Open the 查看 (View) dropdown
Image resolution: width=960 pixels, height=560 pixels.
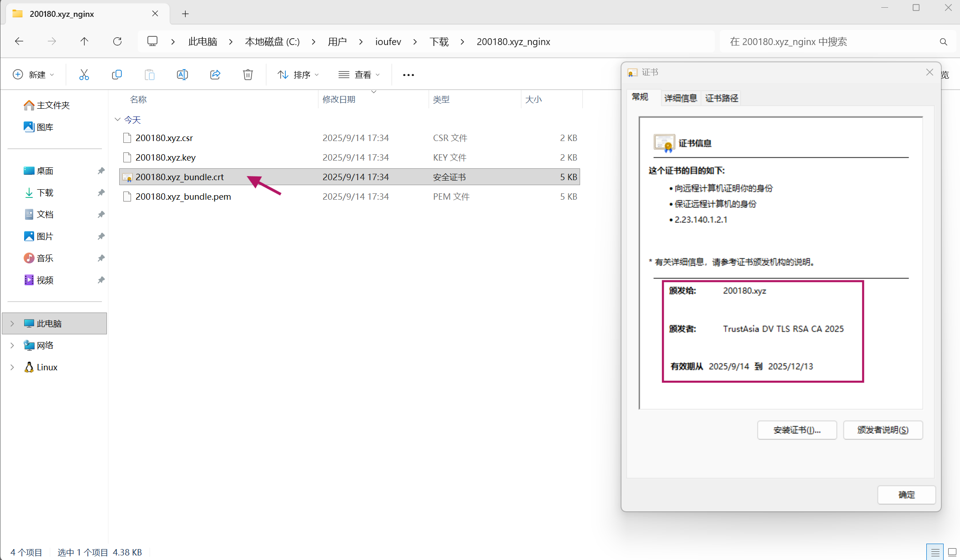pos(359,74)
